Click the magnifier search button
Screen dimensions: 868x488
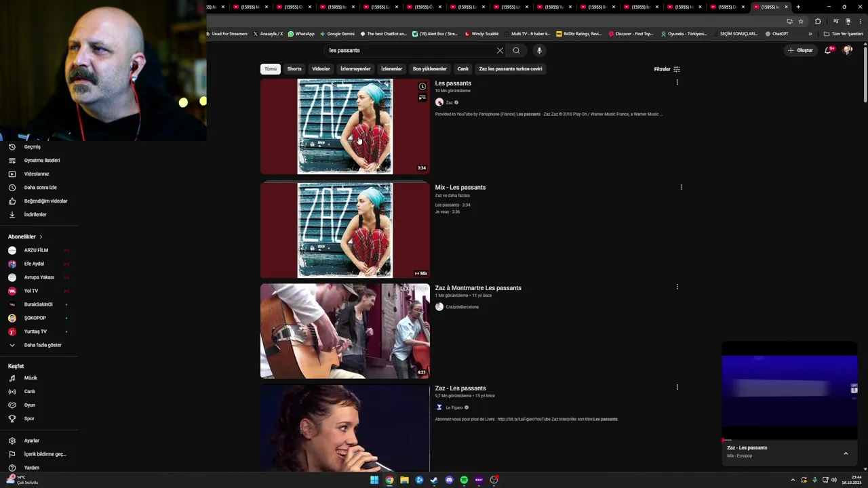[x=516, y=50]
